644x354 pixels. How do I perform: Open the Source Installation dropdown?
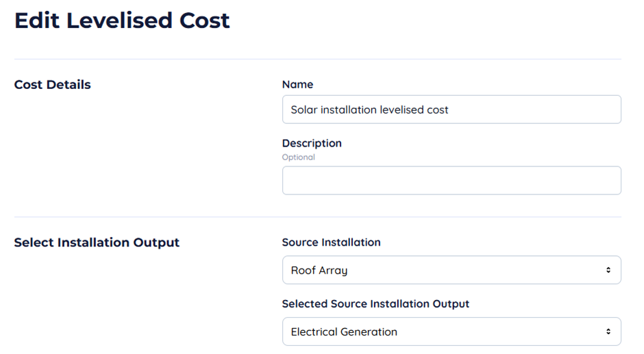451,270
